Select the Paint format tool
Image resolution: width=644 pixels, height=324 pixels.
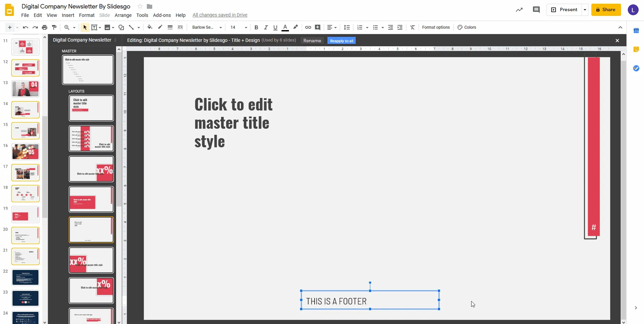[x=54, y=27]
